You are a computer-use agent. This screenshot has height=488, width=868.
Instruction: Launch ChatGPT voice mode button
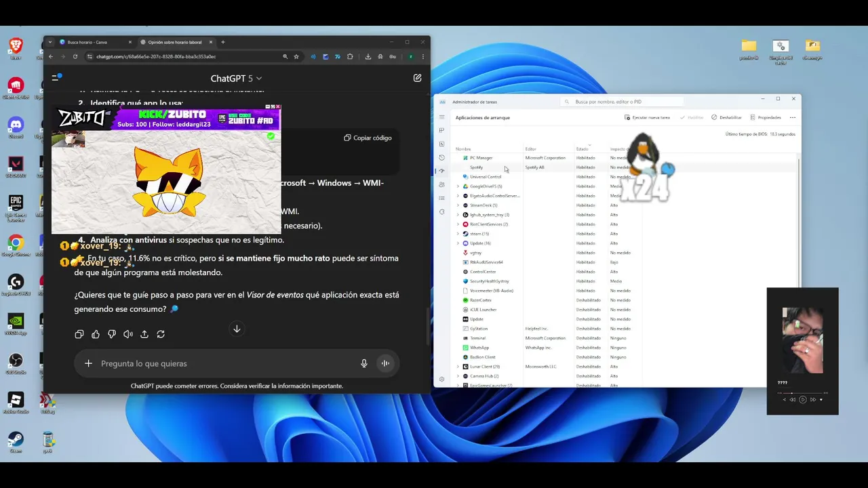coord(385,363)
